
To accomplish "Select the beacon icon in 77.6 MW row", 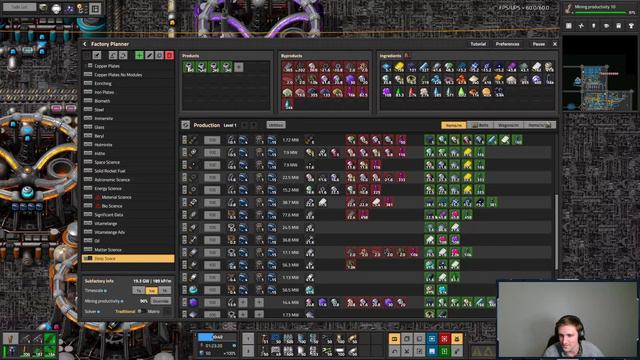I will click(x=260, y=215).
